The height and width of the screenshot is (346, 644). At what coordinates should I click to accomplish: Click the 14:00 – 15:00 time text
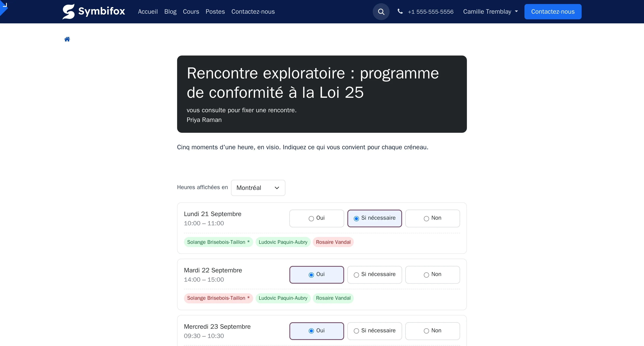tap(204, 280)
